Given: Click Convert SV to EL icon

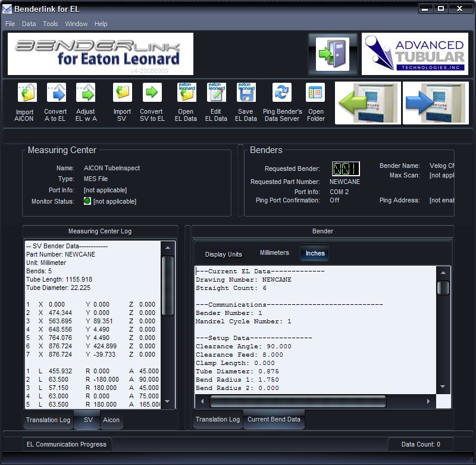Looking at the screenshot, I should 152,93.
